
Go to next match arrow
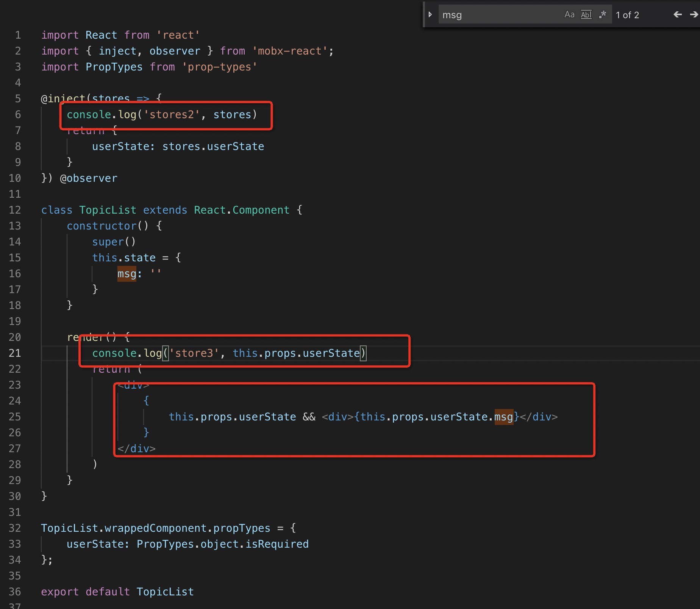point(694,15)
